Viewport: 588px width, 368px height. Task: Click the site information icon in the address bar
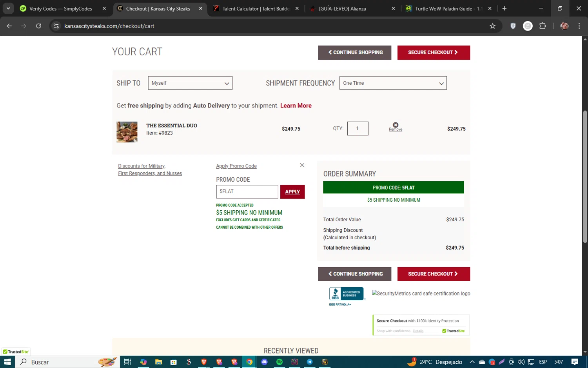pyautogui.click(x=56, y=26)
